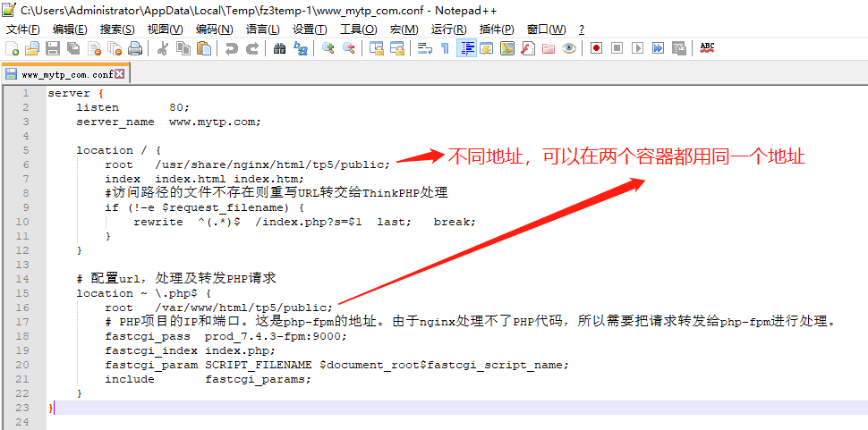Click the '/var/www/html/tp5/public;' root path

point(243,308)
